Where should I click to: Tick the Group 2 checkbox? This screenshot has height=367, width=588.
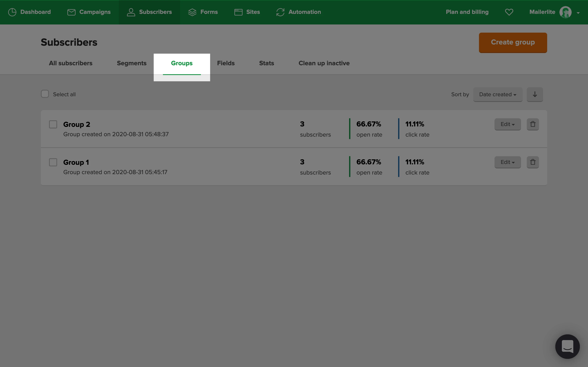53,124
